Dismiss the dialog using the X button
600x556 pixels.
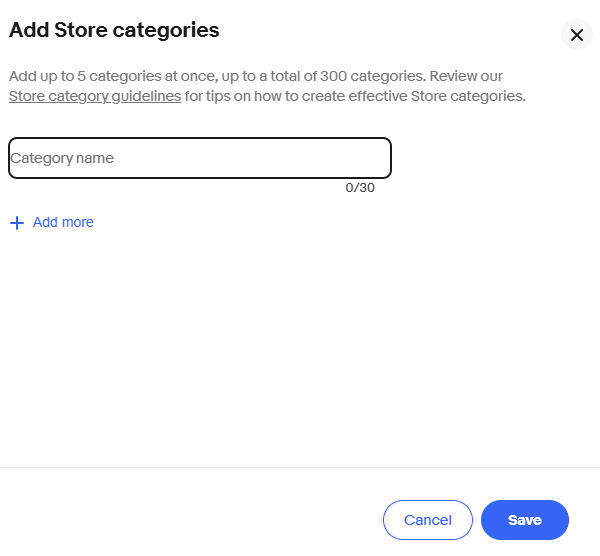pos(576,35)
